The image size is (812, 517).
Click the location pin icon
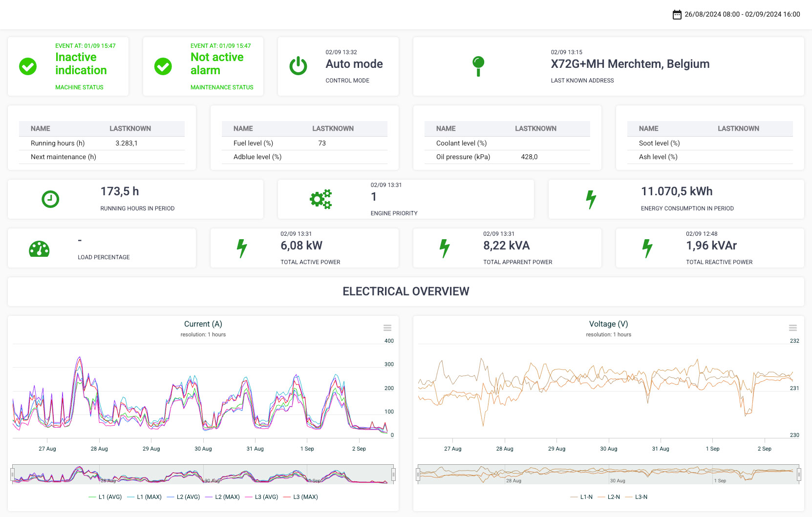(x=478, y=66)
